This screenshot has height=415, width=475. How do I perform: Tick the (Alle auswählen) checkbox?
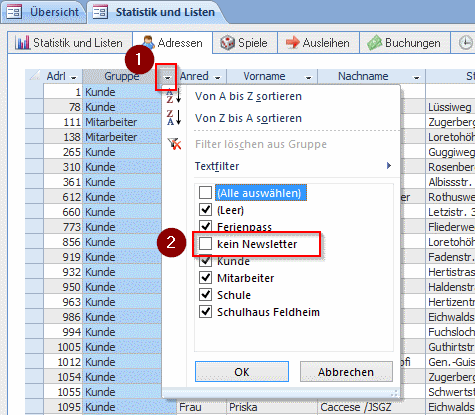[x=205, y=193]
